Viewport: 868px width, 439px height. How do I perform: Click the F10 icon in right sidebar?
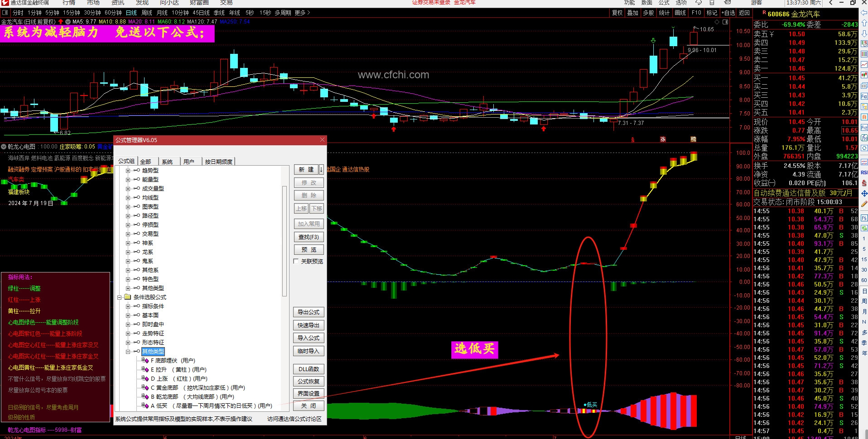(864, 96)
